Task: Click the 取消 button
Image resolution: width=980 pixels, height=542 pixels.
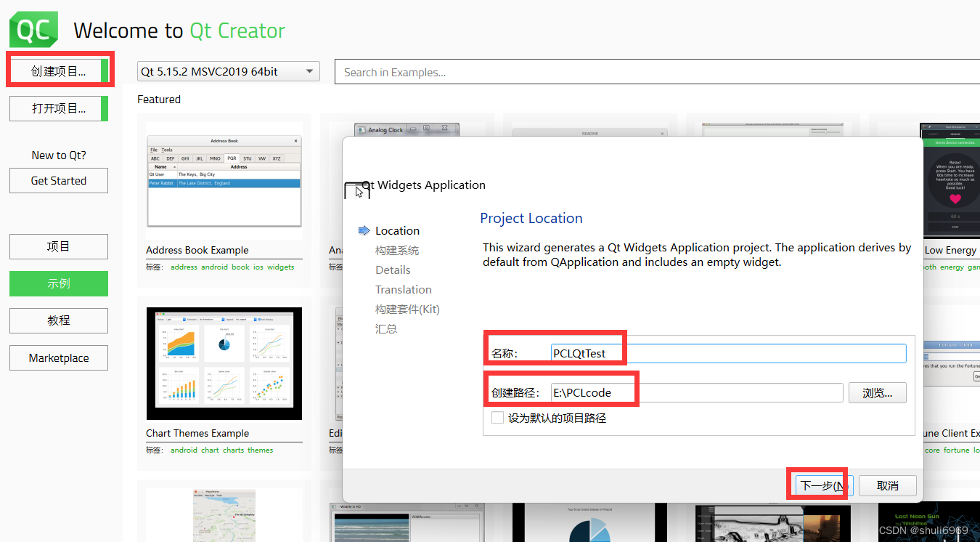Action: (x=888, y=485)
